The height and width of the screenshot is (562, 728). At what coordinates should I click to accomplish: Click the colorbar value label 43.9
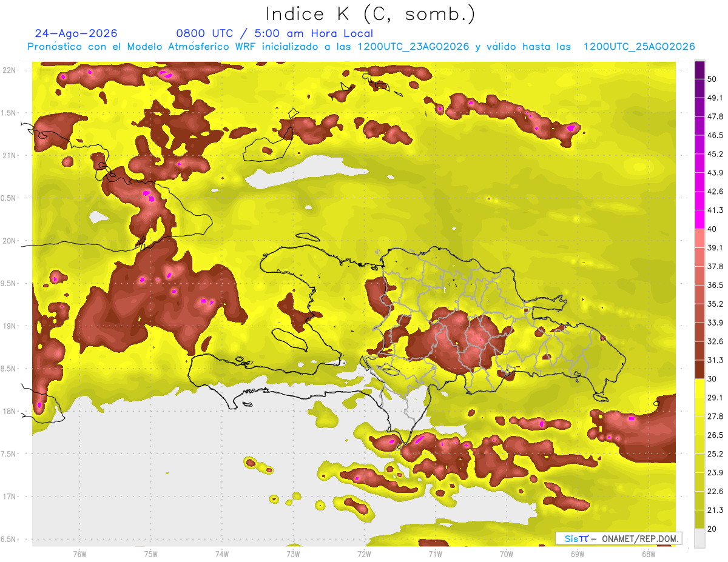[x=715, y=173]
